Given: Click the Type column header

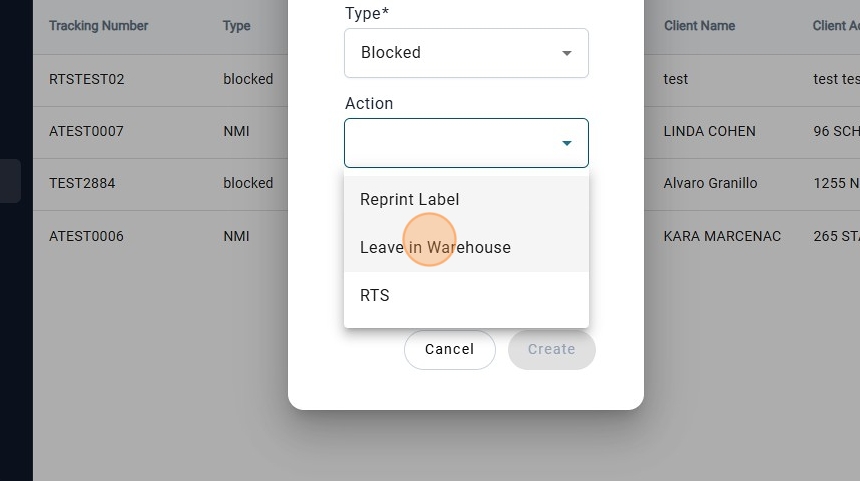Looking at the screenshot, I should tap(237, 26).
